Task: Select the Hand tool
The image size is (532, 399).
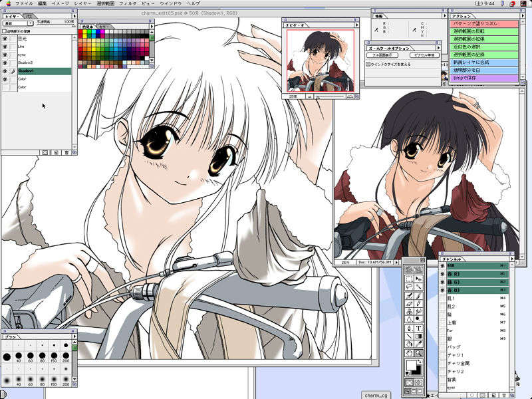Action: pos(410,353)
